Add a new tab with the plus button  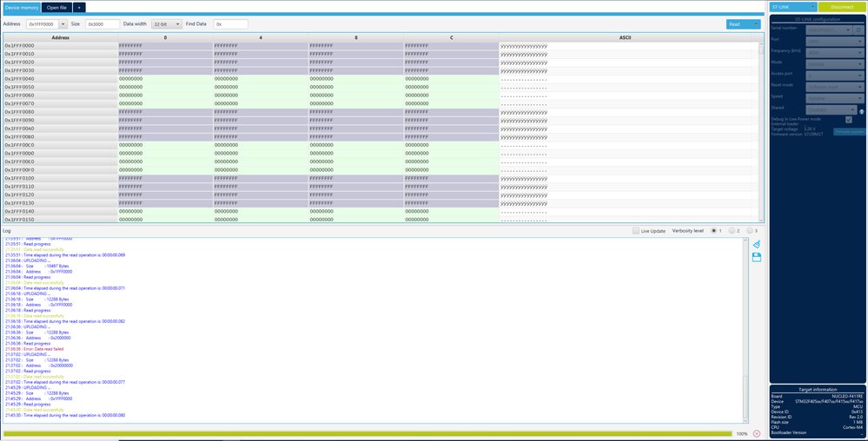79,8
